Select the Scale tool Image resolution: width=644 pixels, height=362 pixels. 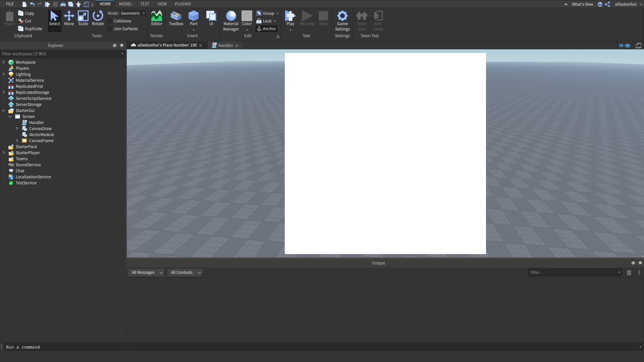point(83,19)
